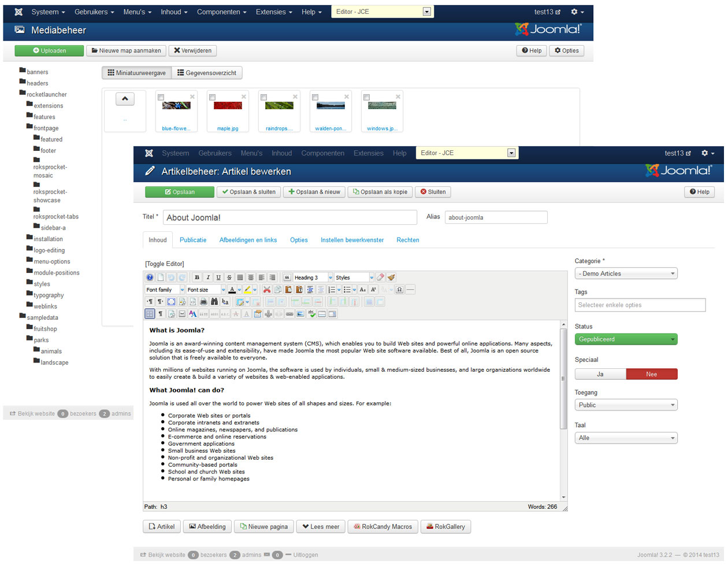Insert a horizontal rule line
728x566 pixels.
(410, 290)
